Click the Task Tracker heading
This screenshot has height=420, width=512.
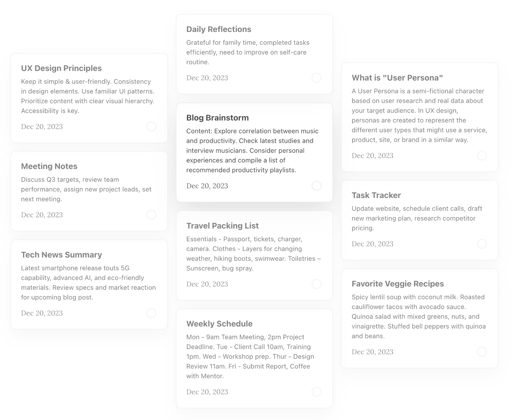376,195
